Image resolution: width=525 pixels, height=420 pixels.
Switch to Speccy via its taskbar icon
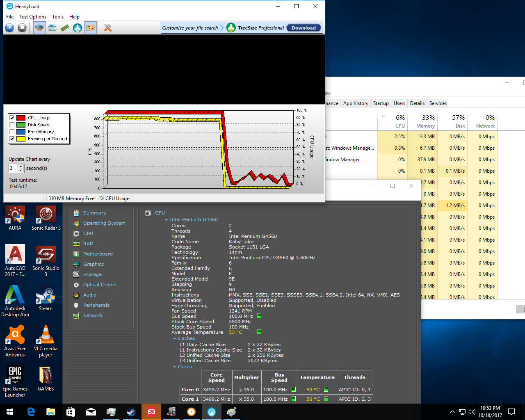[171, 412]
